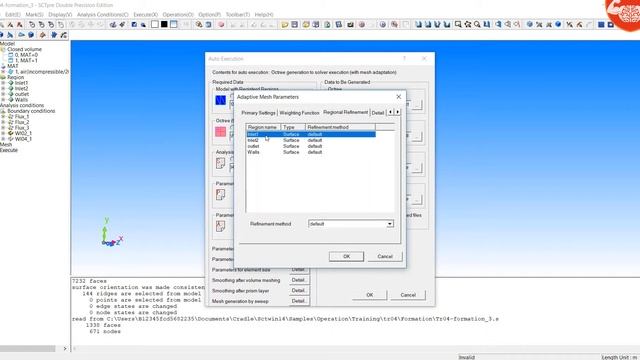Open Detail for Smoothing after volume meshing
This screenshot has width=640, height=360.
pyautogui.click(x=299, y=280)
